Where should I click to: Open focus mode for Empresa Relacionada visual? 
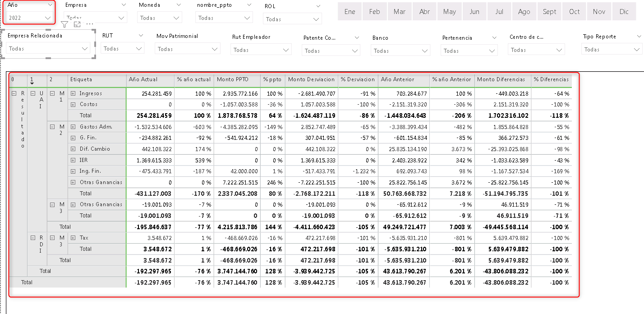pyautogui.click(x=77, y=24)
